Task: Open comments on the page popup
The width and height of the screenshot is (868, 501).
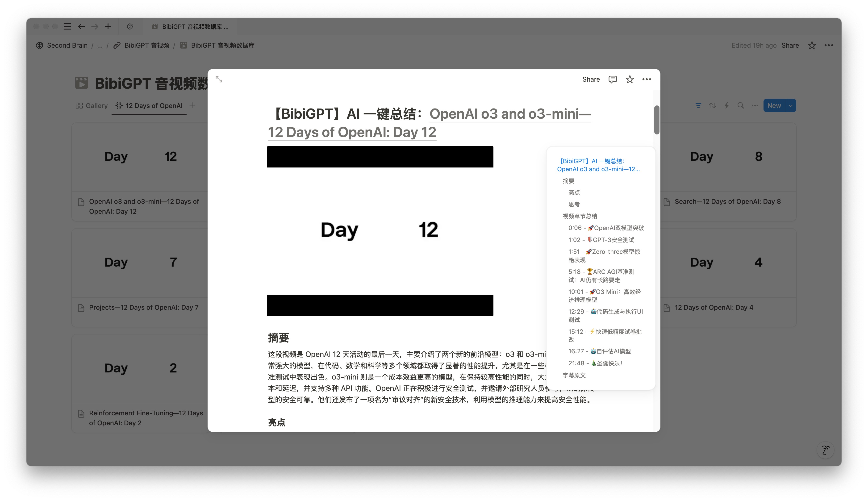Action: pos(612,79)
